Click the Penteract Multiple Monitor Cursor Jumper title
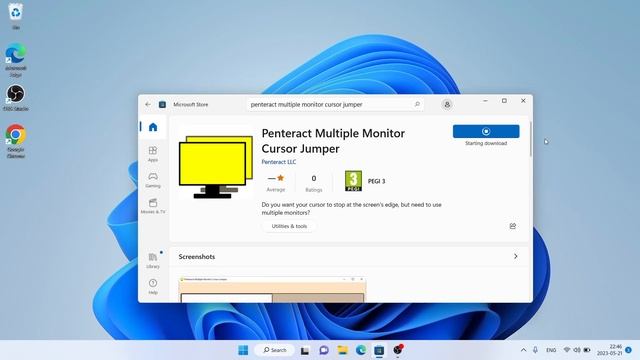Screen dimensions: 640x360 [333, 141]
